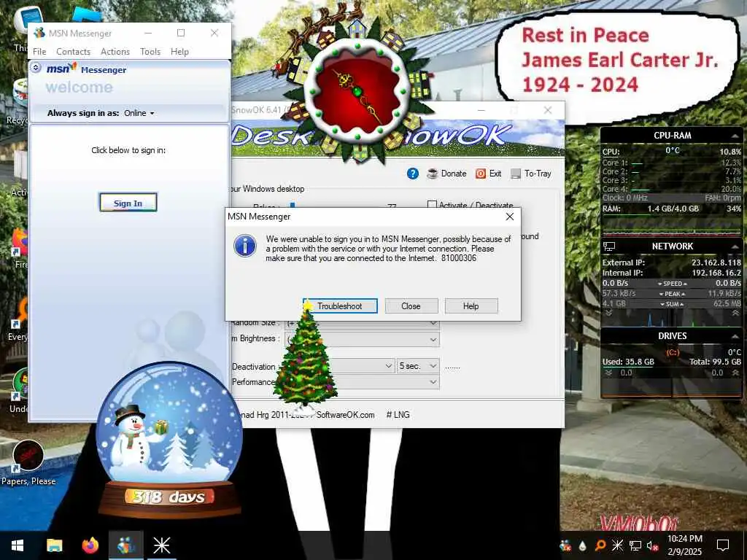Click the up double-chevron in the NETWORK graph
Image resolution: width=747 pixels, height=560 pixels.
[x=736, y=314]
